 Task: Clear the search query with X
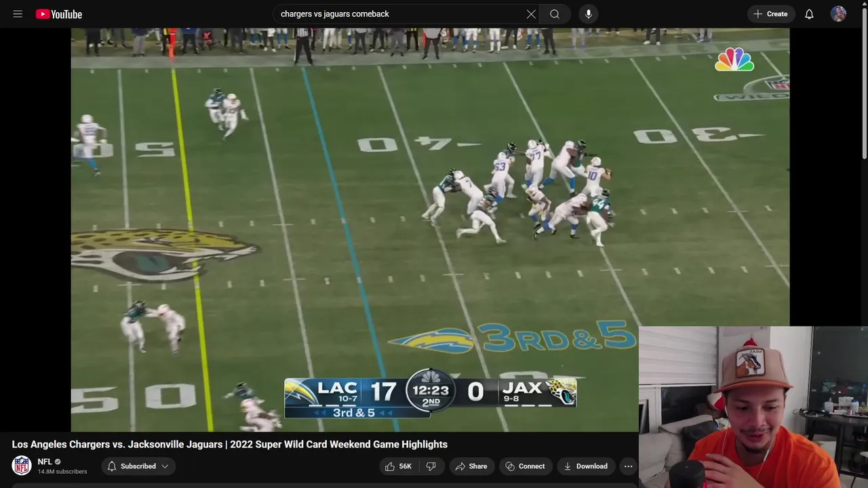coord(531,14)
